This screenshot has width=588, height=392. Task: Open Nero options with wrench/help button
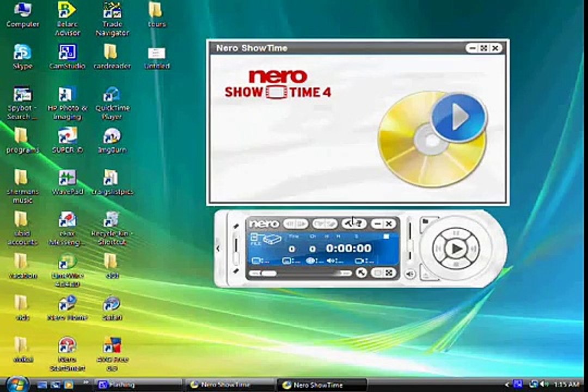[354, 224]
